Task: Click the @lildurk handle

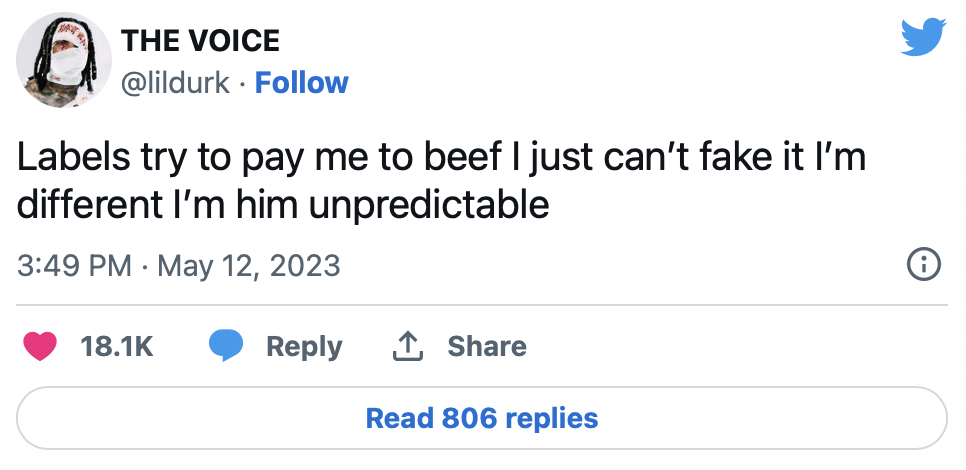Action: pyautogui.click(x=175, y=82)
